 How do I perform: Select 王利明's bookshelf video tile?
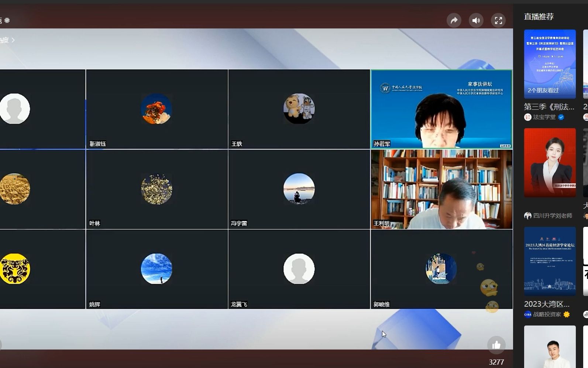(x=441, y=189)
